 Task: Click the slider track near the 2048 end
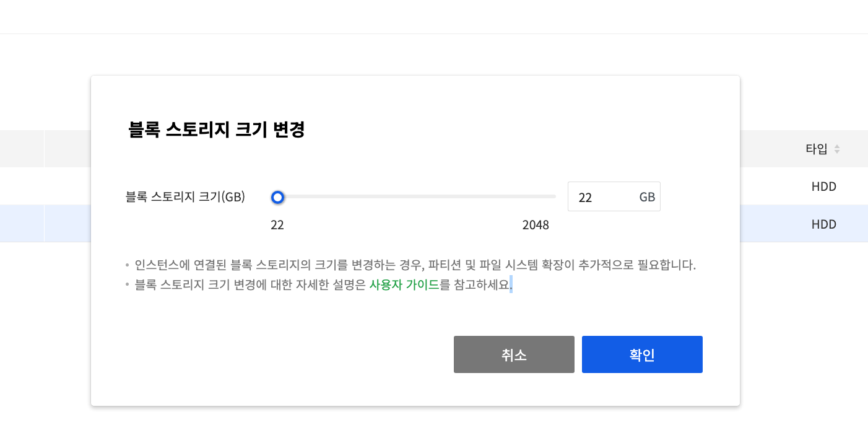click(x=545, y=196)
